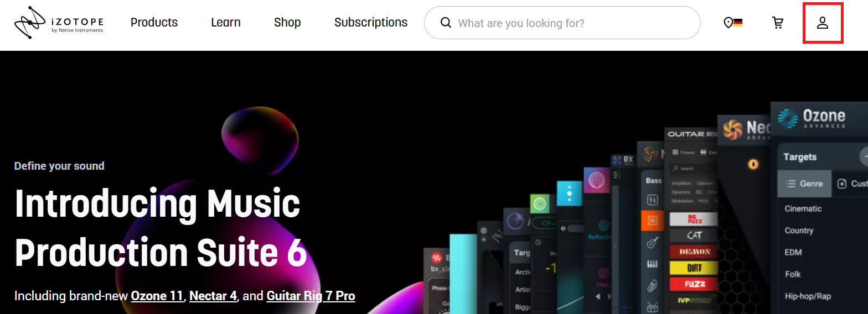Open the Guitar Rig 7 Pro link
Screen dimensions: 868x314
click(x=311, y=296)
